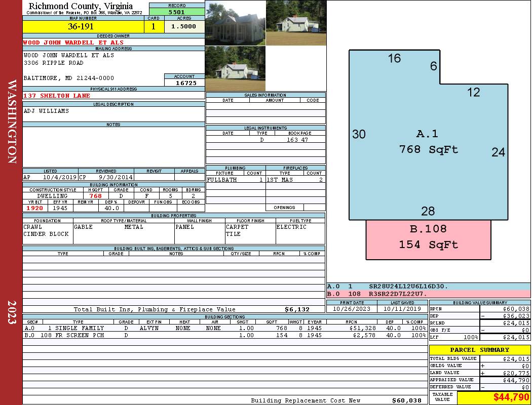Viewport: 532px width, 405px height.
Task: Select RPCN value $2,578
Action: point(364,335)
